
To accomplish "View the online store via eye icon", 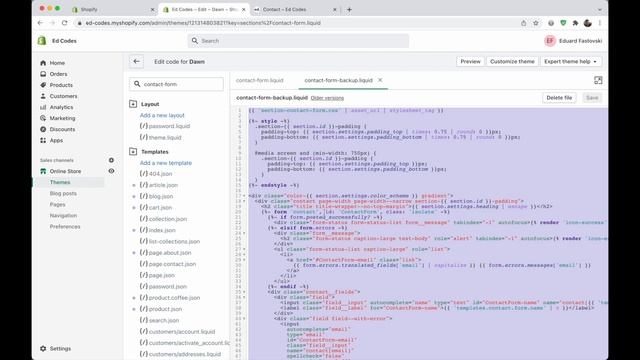I will point(111,171).
